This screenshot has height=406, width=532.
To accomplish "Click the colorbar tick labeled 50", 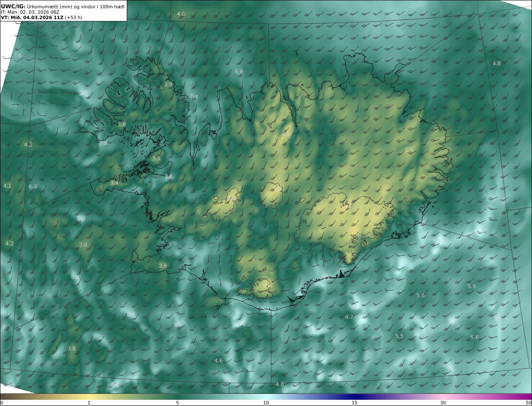I will [x=529, y=403].
